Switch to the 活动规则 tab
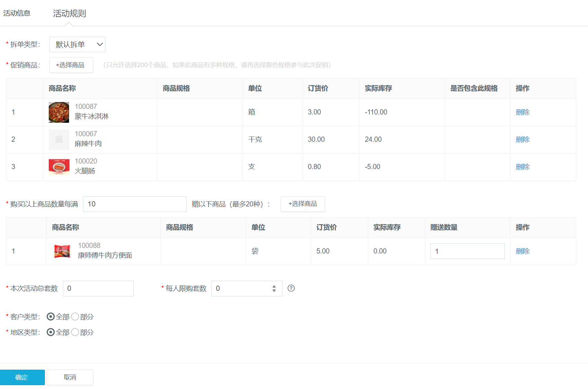The height and width of the screenshot is (389, 588). pyautogui.click(x=69, y=13)
